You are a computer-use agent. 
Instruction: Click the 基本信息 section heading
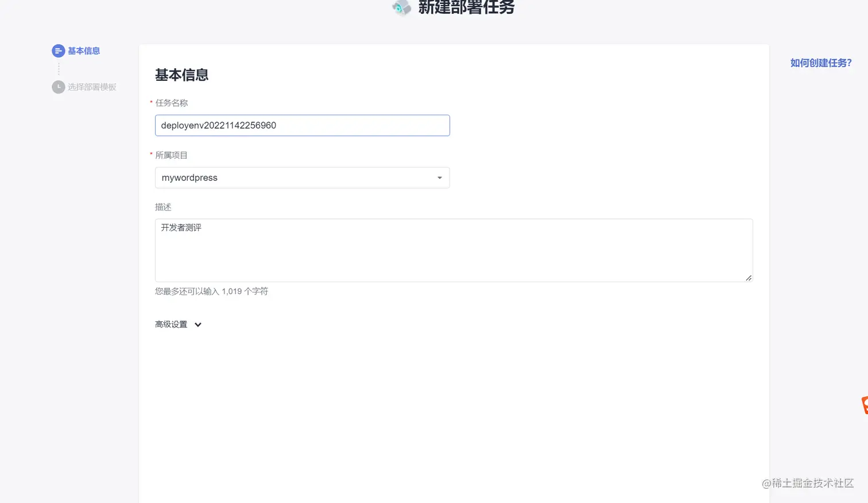tap(181, 75)
